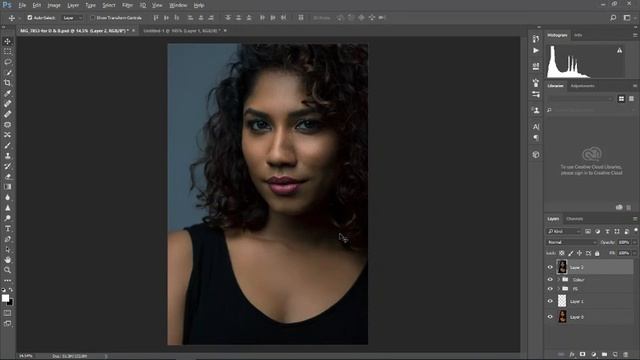Open the Libraries selection dropdown
This screenshot has height=360, width=640.
click(580, 99)
